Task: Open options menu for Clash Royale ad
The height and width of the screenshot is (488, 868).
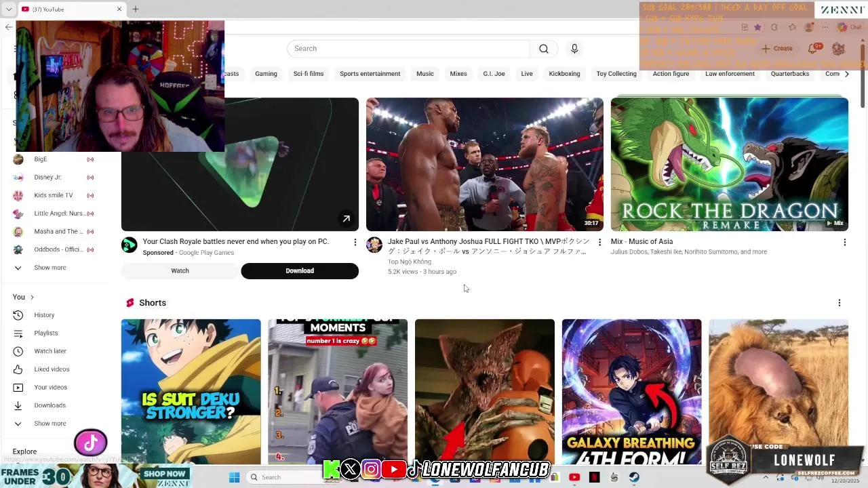Action: pos(355,242)
